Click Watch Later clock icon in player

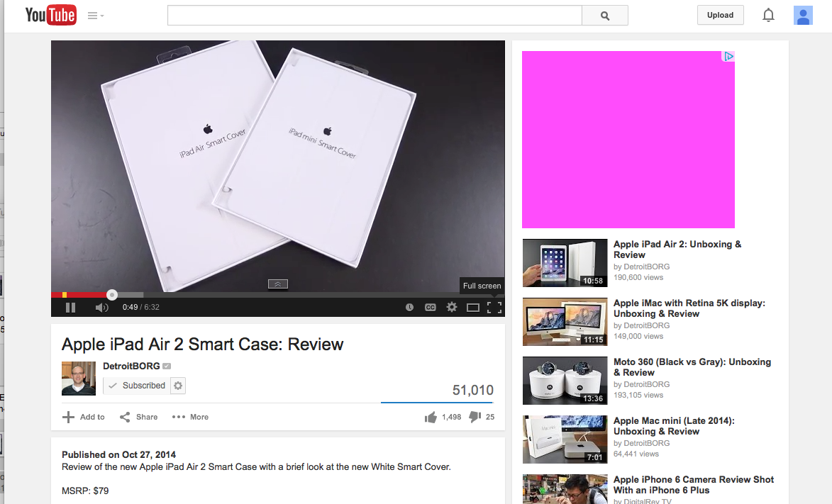410,307
